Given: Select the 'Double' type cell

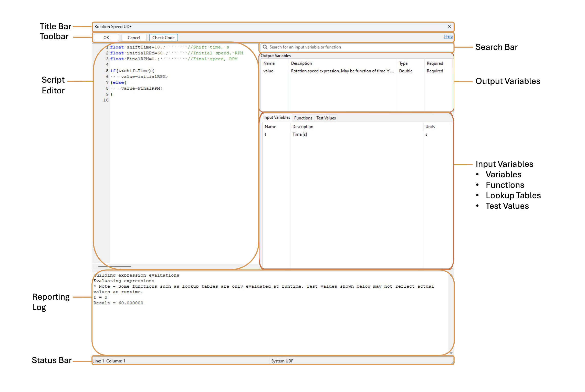Looking at the screenshot, I should [x=406, y=71].
